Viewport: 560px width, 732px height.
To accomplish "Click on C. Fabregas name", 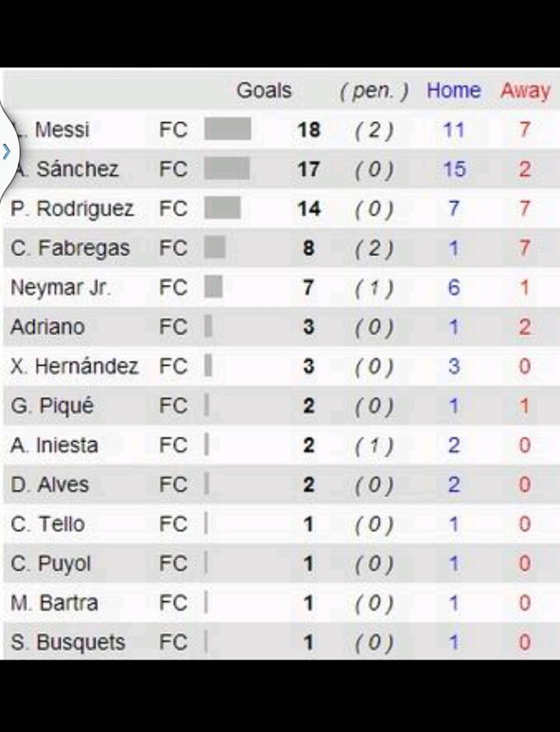I will pyautogui.click(x=70, y=249).
